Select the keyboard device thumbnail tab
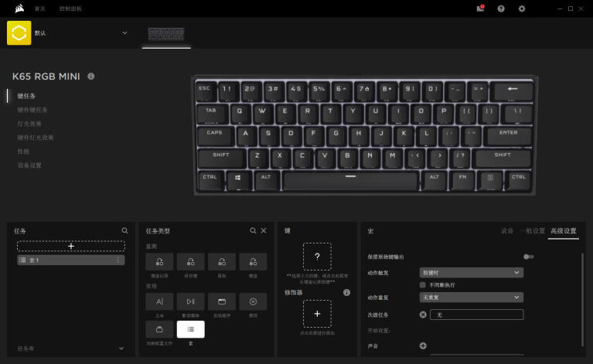This screenshot has width=593, height=364. point(166,35)
